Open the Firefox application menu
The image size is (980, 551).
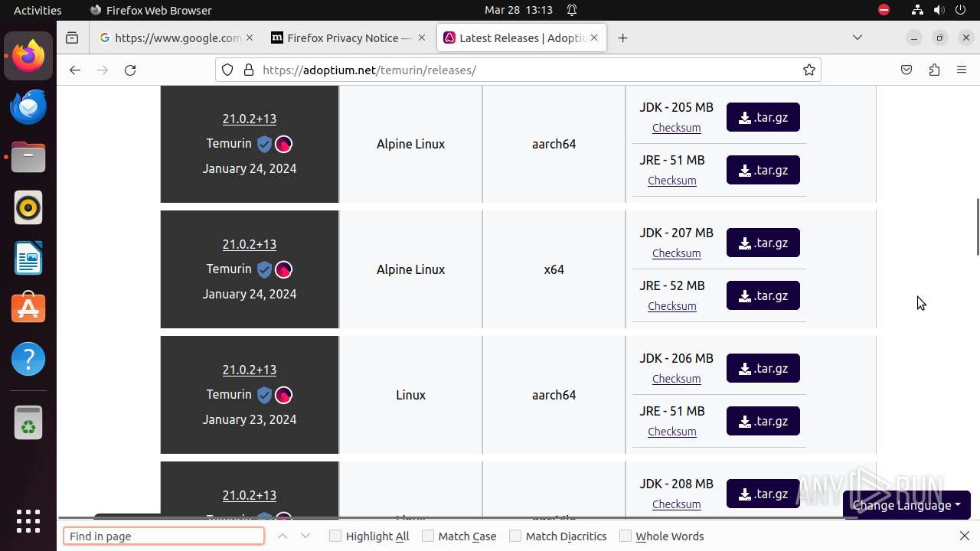[962, 70]
